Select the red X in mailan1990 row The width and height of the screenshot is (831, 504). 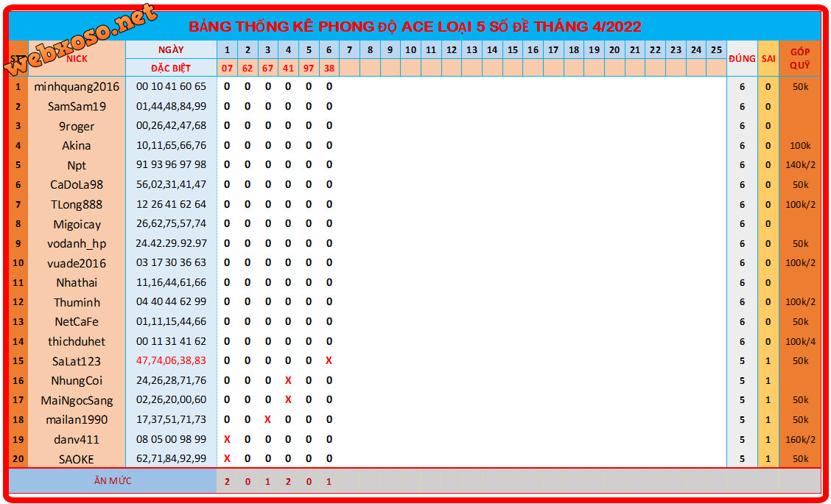[x=267, y=419]
